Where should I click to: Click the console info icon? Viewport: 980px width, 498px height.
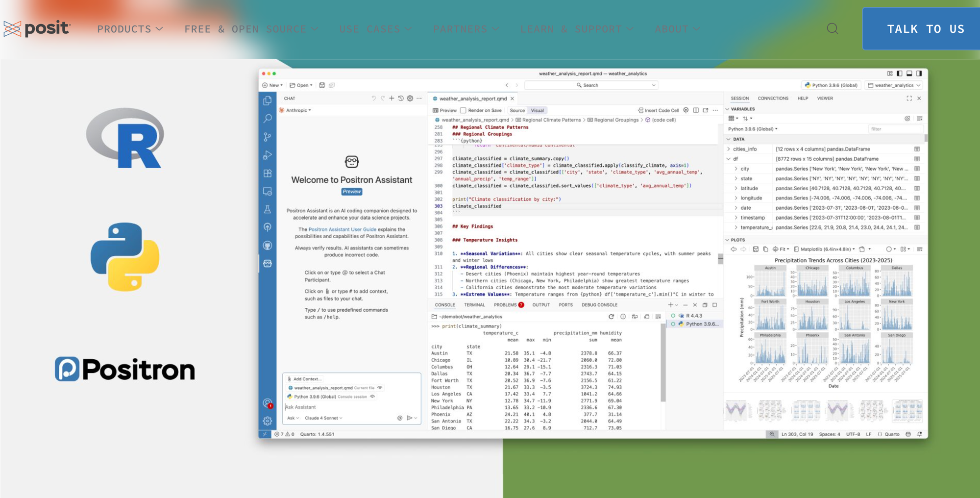click(x=623, y=317)
